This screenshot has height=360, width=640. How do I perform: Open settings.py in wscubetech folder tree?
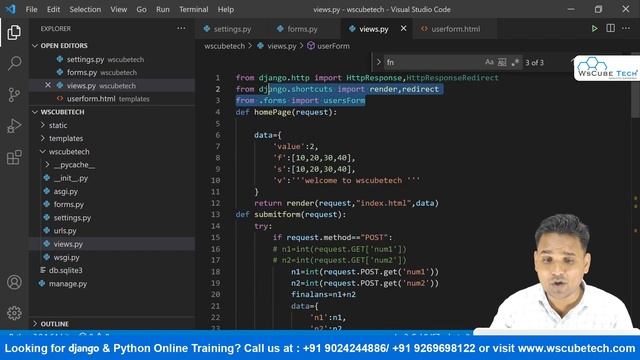pyautogui.click(x=72, y=218)
